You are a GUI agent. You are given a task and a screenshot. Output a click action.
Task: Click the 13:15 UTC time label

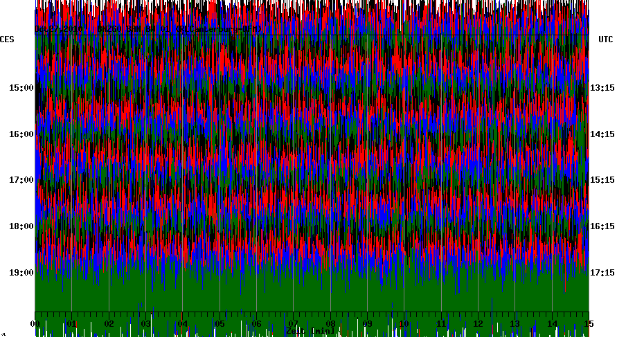point(602,88)
